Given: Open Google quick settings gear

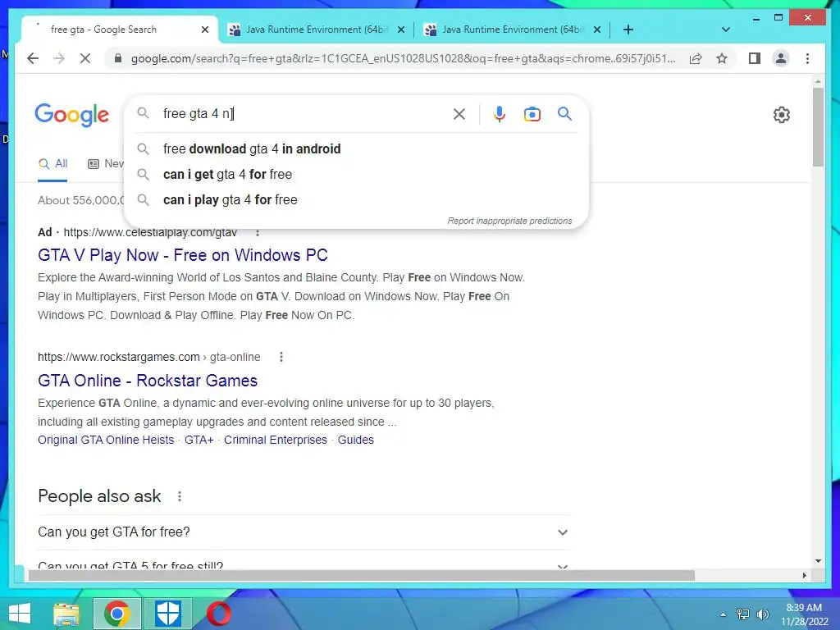Looking at the screenshot, I should (782, 114).
